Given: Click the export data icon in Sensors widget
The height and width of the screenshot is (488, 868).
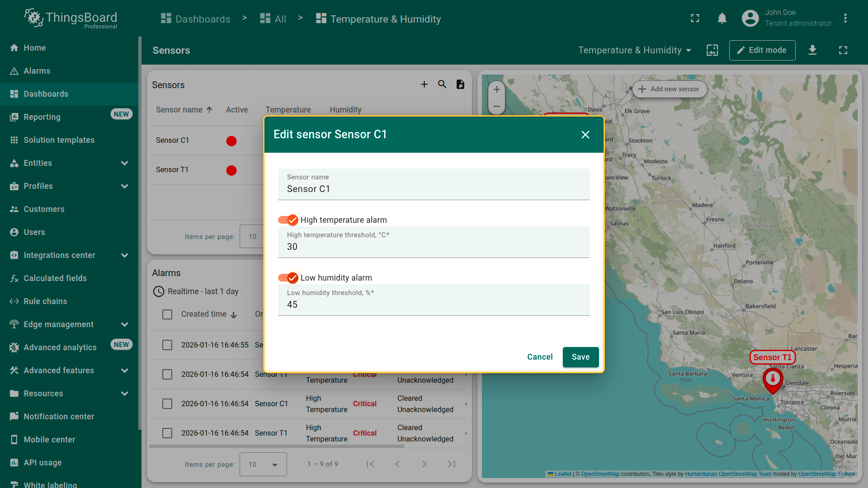Looking at the screenshot, I should 460,84.
